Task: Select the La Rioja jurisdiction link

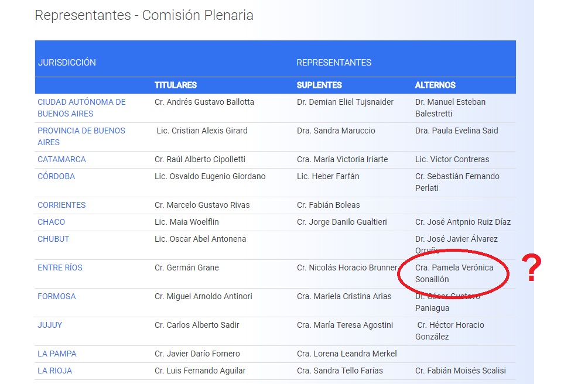Action: pos(55,371)
